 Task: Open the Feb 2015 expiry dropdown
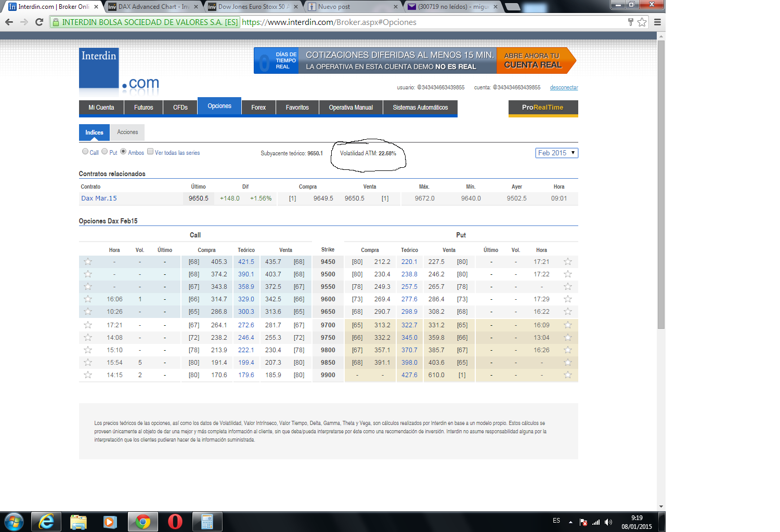coord(556,153)
